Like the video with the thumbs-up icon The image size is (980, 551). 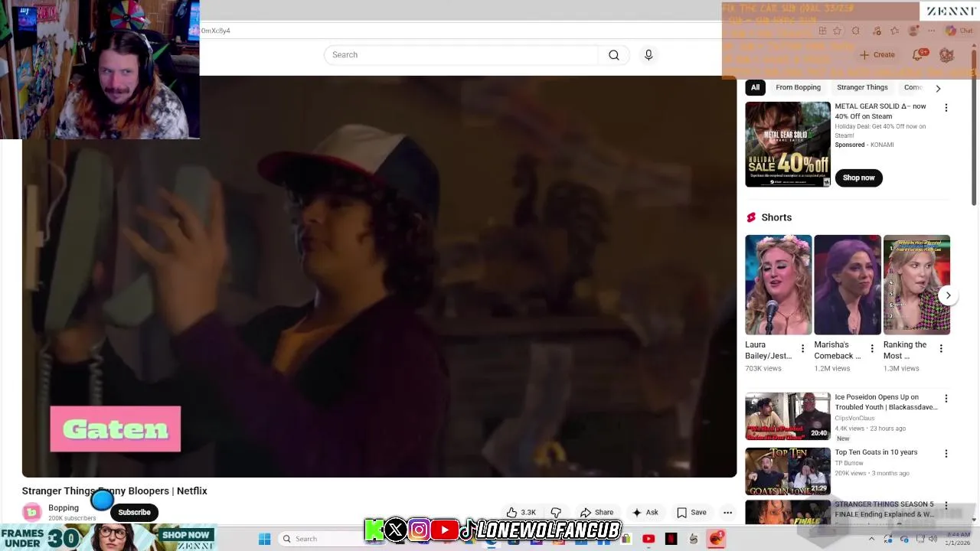click(512, 513)
